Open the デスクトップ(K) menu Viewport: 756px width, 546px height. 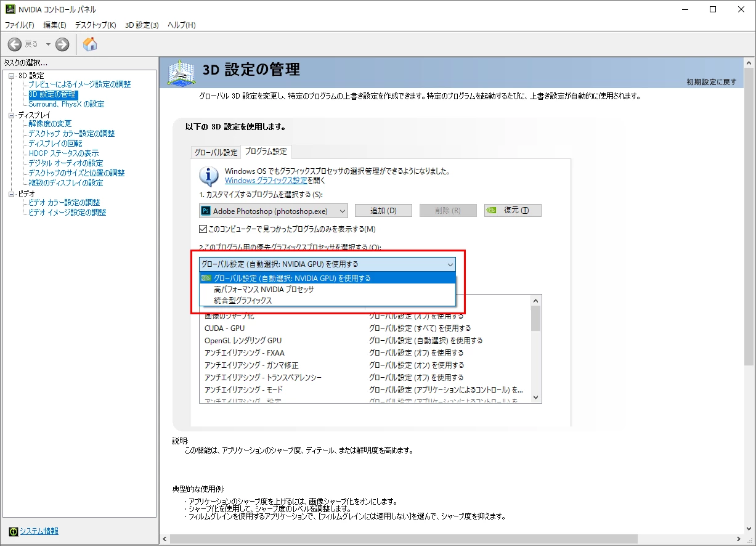[x=96, y=25]
